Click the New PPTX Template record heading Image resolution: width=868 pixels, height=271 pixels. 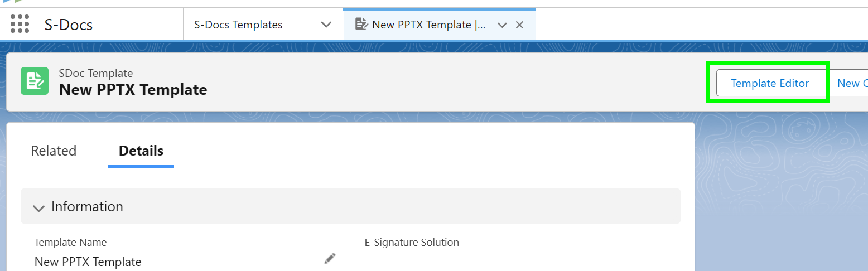click(x=133, y=89)
